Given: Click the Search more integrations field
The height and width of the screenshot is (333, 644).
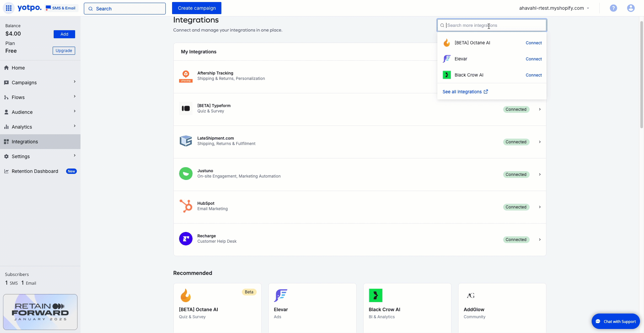Looking at the screenshot, I should pos(492,25).
